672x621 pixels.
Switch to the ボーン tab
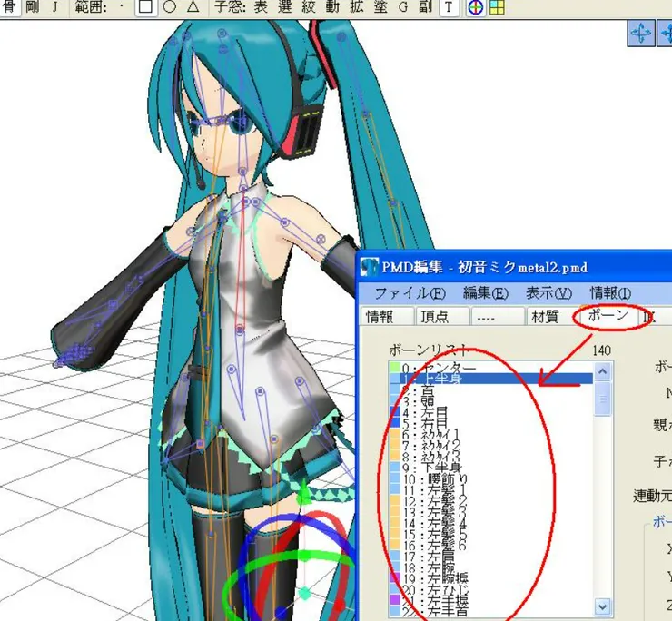(608, 315)
